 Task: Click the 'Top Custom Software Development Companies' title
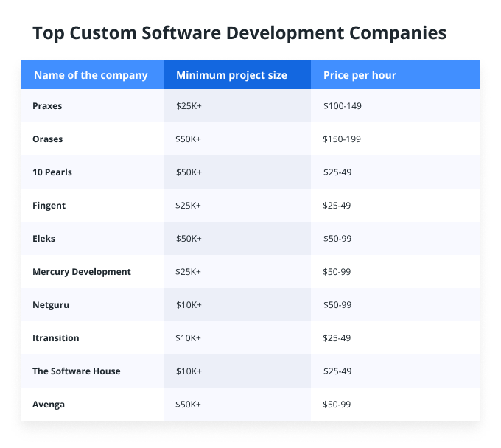click(239, 34)
